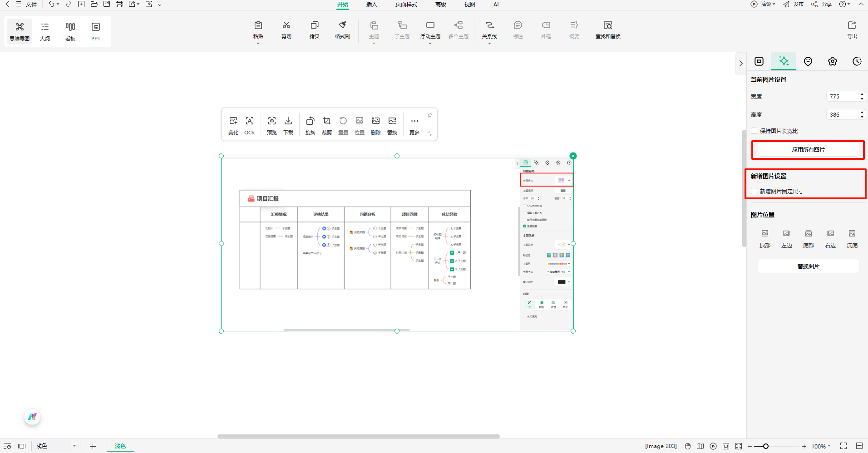The height and width of the screenshot is (453, 868).
Task: Enter fullscreen from the status bar
Action: click(x=843, y=446)
